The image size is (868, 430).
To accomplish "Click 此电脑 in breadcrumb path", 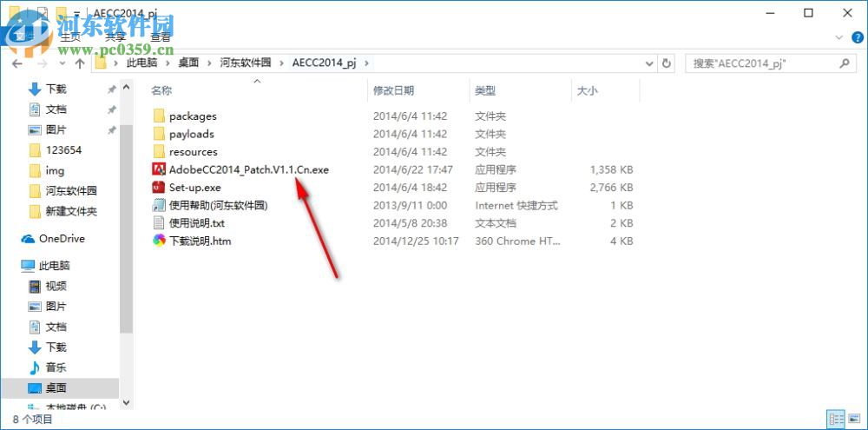I will [141, 63].
